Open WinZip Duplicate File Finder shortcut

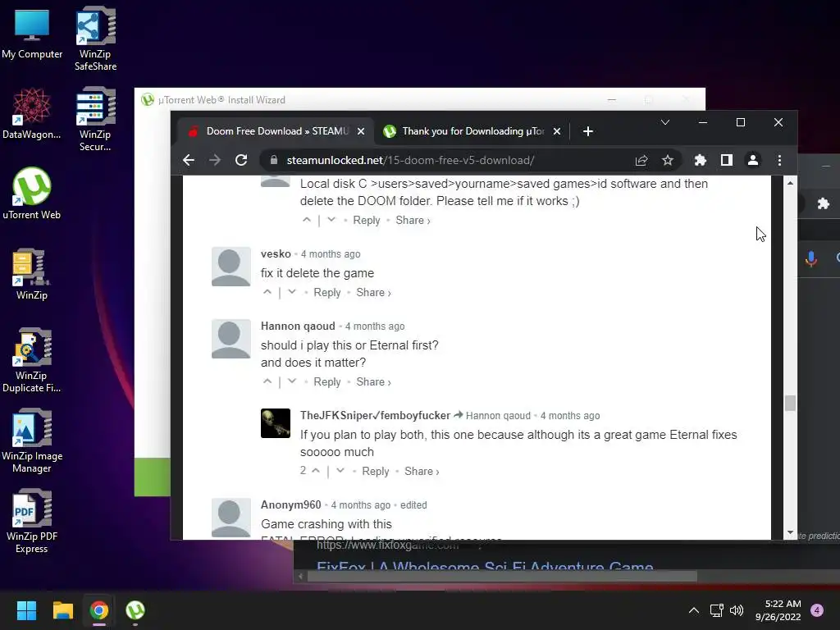[x=32, y=360]
